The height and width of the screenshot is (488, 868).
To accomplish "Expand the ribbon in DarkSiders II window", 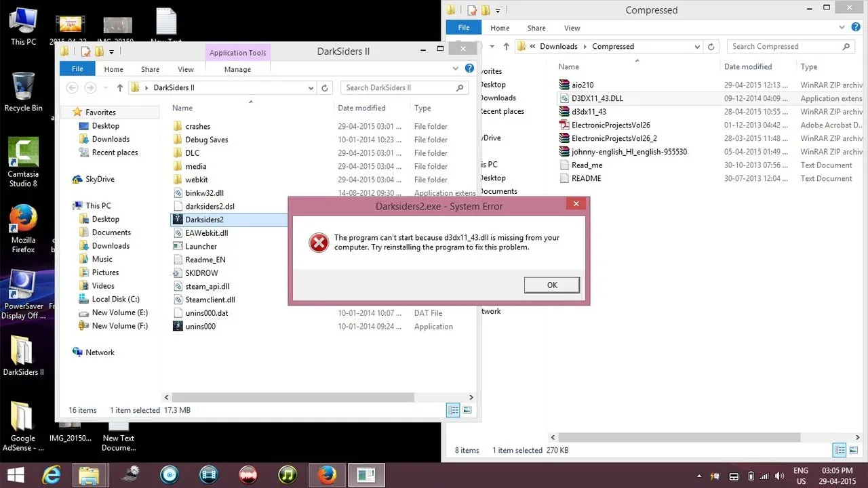I will 456,69.
